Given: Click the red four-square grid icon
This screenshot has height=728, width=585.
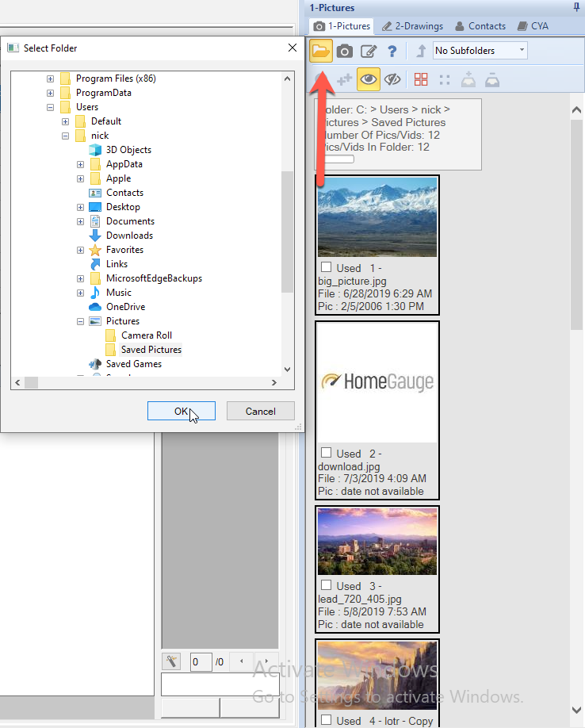Looking at the screenshot, I should (421, 79).
